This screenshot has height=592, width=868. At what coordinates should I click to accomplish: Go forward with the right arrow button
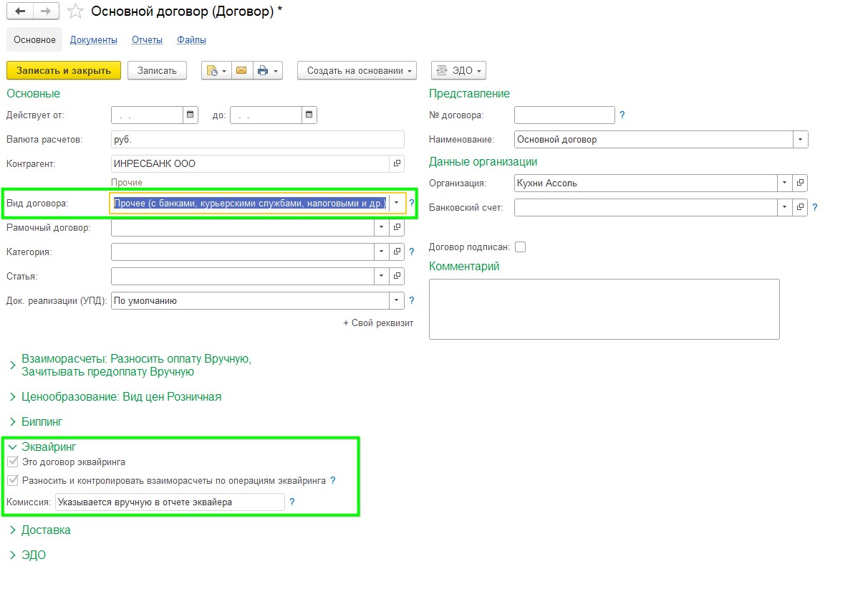(x=46, y=11)
